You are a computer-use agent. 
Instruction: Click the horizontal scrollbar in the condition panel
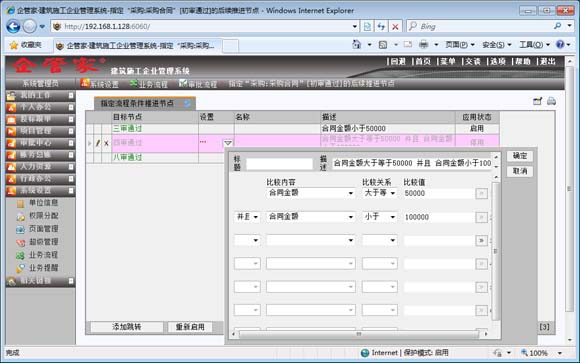click(x=359, y=334)
